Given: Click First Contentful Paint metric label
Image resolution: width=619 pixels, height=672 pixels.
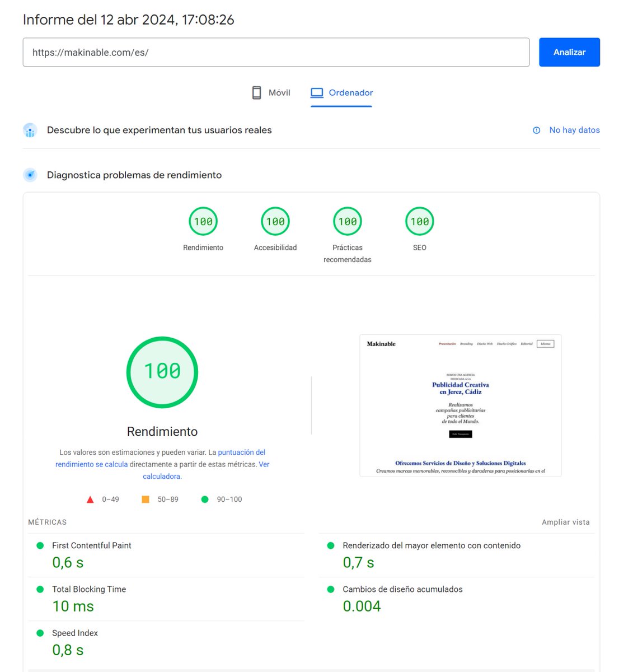Looking at the screenshot, I should [92, 545].
